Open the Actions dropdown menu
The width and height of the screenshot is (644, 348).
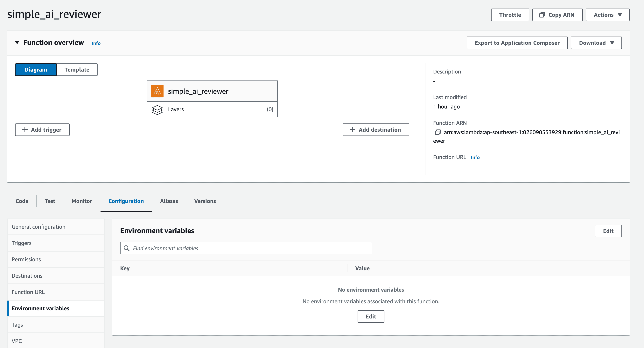tap(607, 15)
